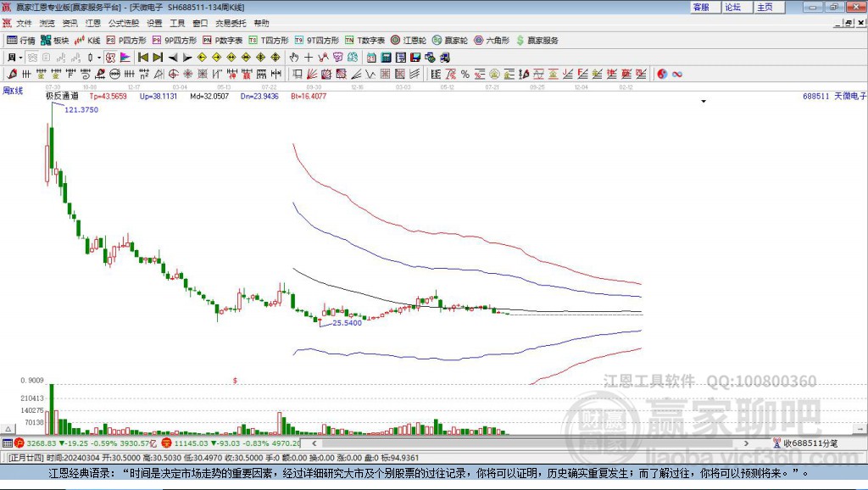This screenshot has width=868, height=490.
Task: Open the 9T四方形 tool
Action: [x=317, y=41]
